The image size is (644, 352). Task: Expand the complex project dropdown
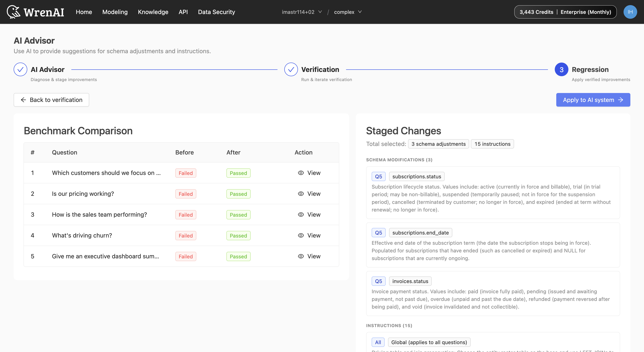click(x=348, y=12)
